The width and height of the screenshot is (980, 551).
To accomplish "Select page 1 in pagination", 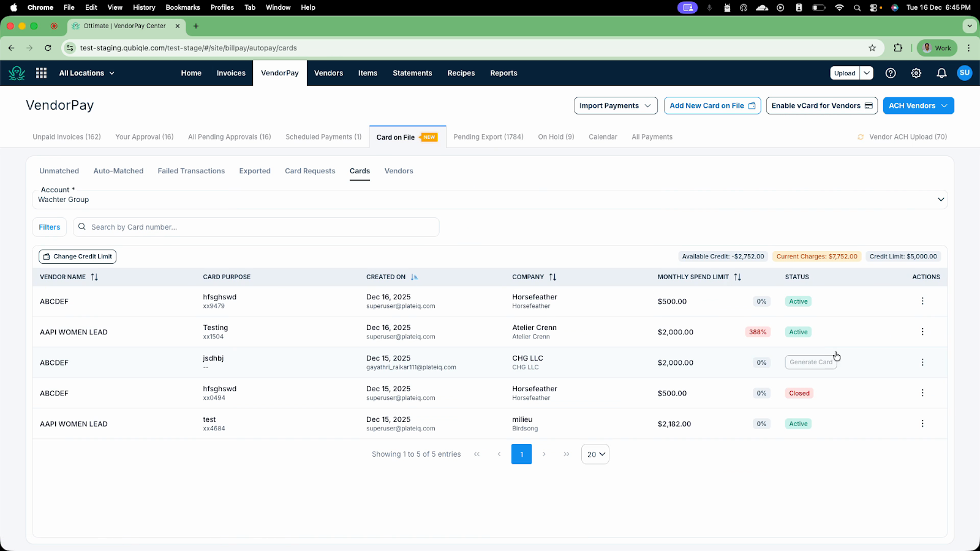I will 522,454.
